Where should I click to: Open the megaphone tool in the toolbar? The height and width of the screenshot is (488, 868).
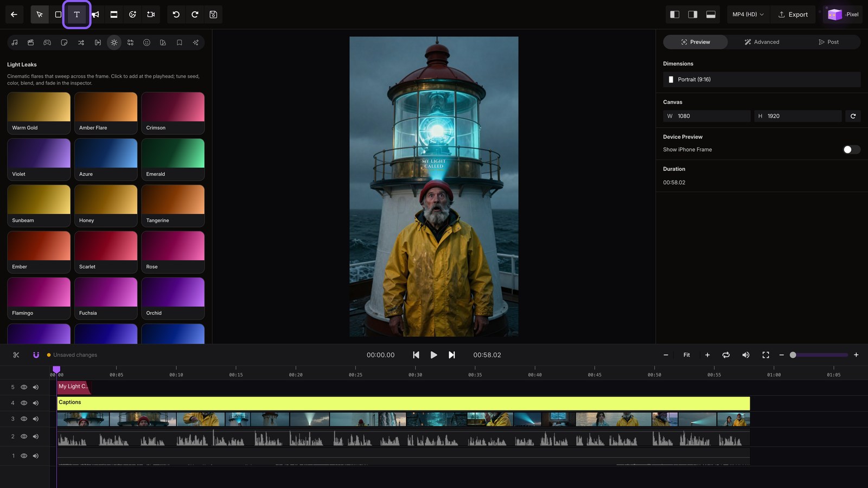point(95,15)
